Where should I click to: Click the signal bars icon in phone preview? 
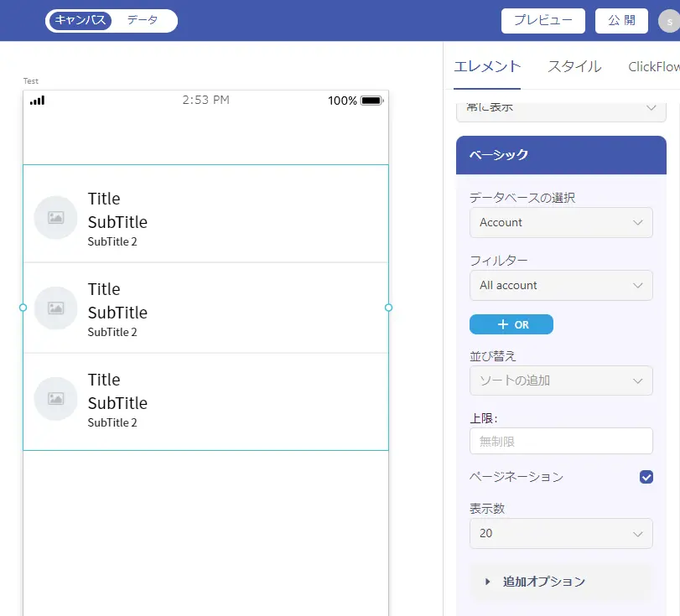click(x=37, y=101)
